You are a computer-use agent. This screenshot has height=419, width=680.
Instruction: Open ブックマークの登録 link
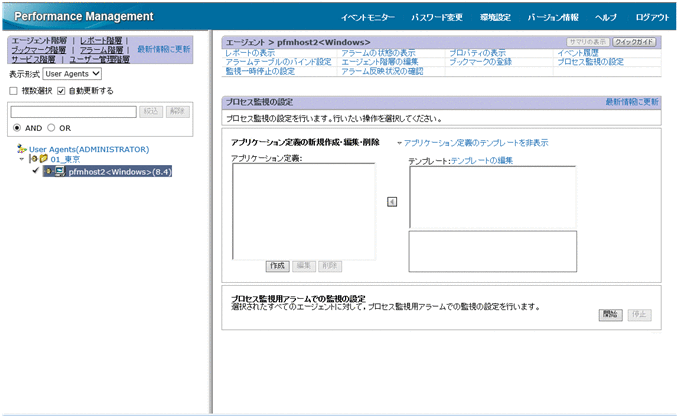pos(481,62)
